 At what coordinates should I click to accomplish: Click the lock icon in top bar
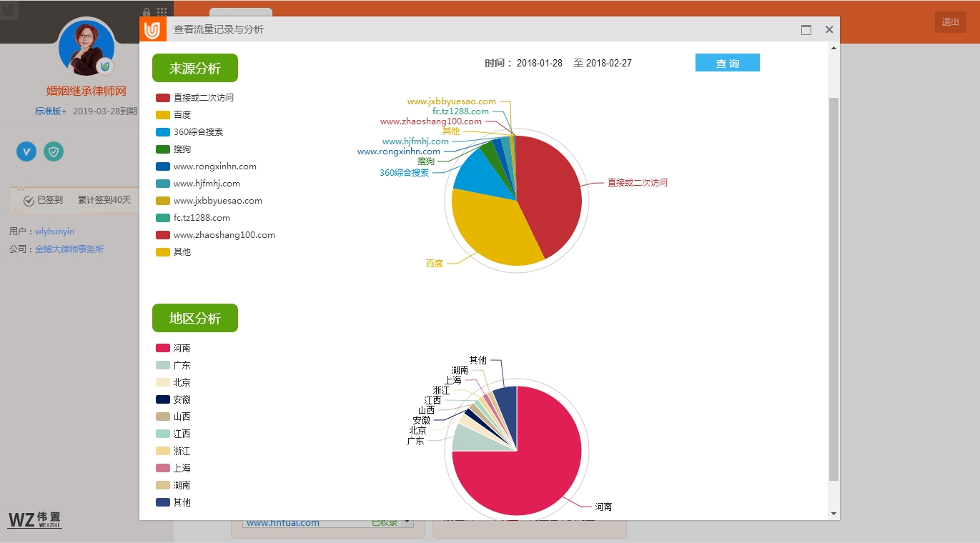[x=147, y=12]
